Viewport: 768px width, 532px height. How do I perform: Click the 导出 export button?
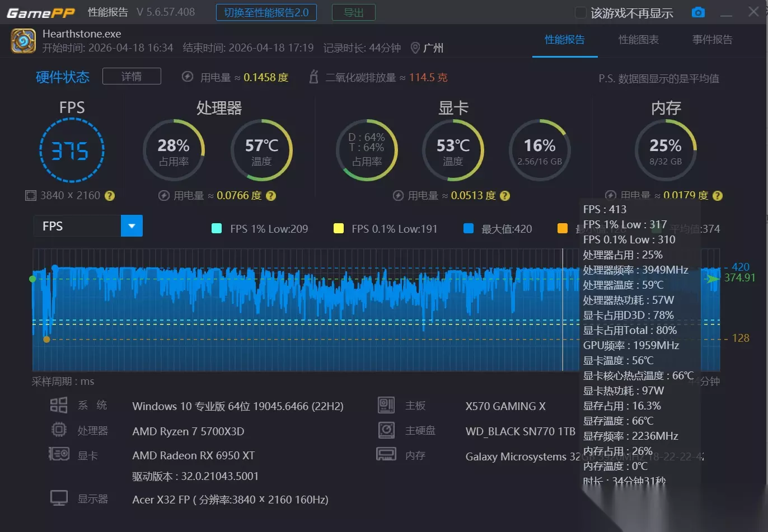tap(354, 12)
